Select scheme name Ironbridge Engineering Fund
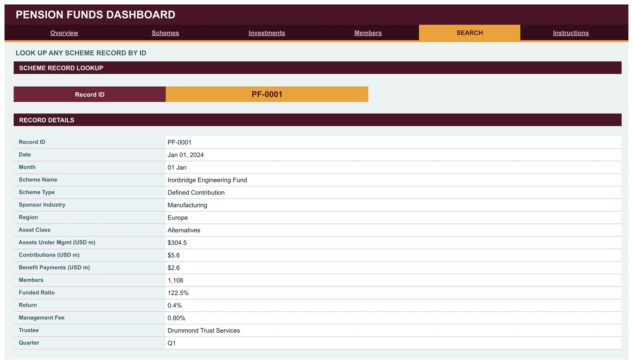 (x=207, y=180)
